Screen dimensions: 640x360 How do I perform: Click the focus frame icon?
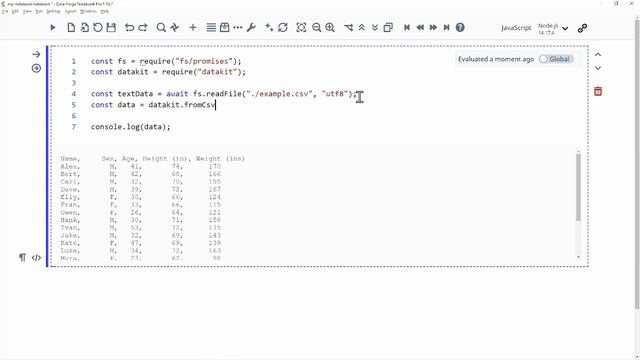[x=301, y=27]
